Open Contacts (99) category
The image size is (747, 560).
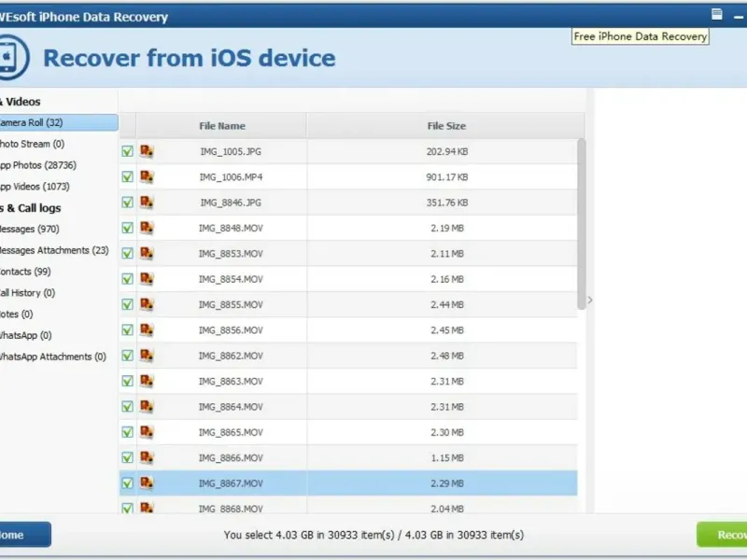[x=25, y=272]
